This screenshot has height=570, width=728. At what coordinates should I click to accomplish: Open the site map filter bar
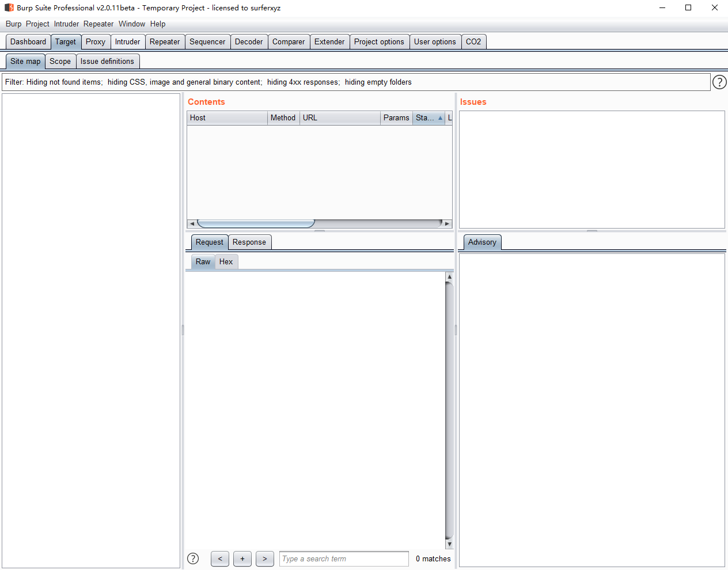(x=355, y=82)
